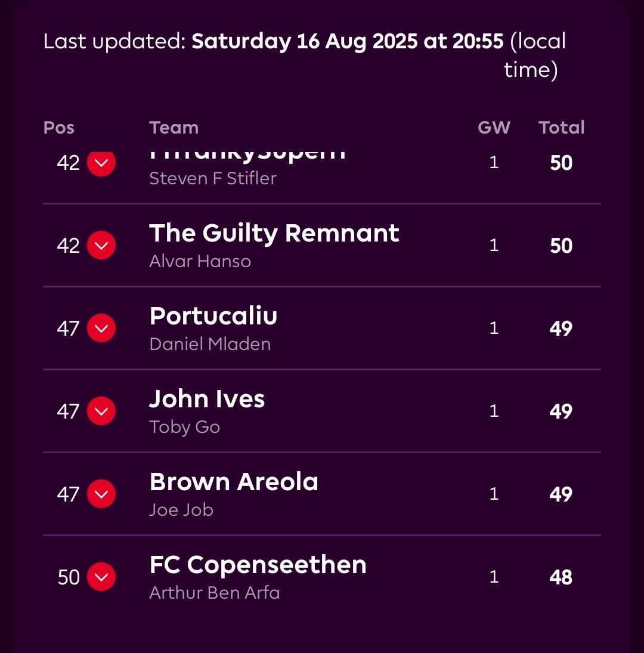Open Brown Areola team page
The width and height of the screenshot is (644, 653).
pos(234,482)
